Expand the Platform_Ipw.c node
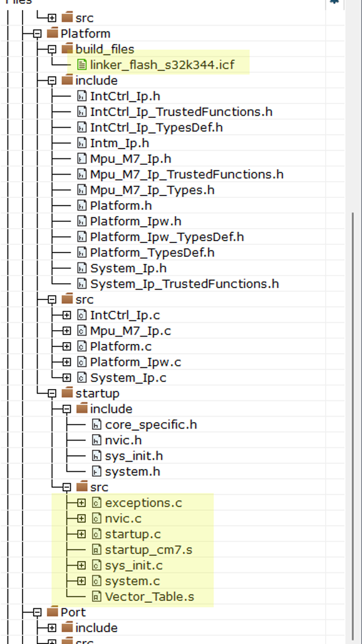362x644 pixels. pyautogui.click(x=66, y=362)
